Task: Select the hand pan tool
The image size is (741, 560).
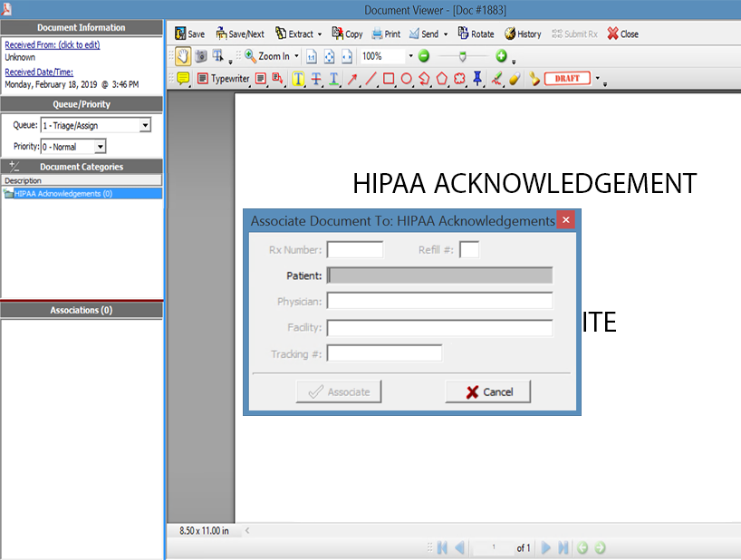Action: click(182, 56)
